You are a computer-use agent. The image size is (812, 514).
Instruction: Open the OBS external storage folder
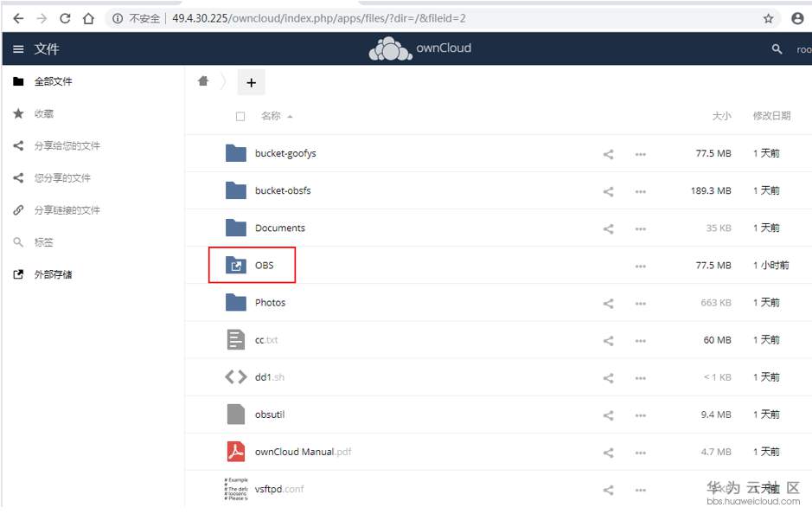[264, 266]
